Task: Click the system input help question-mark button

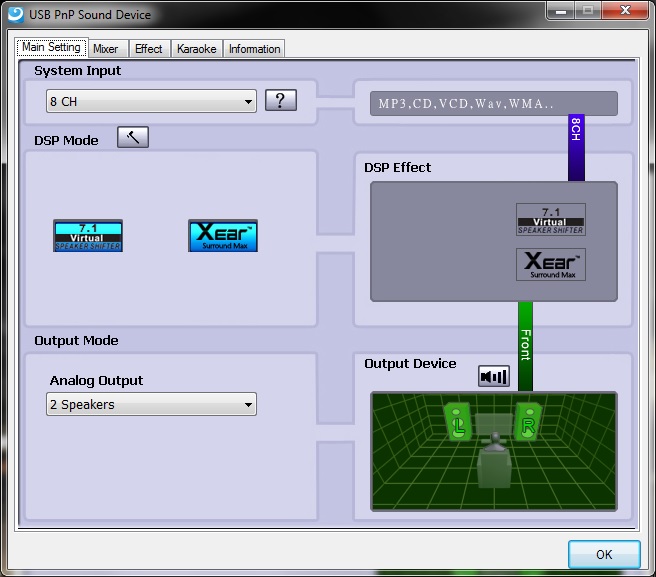Action: click(x=281, y=100)
